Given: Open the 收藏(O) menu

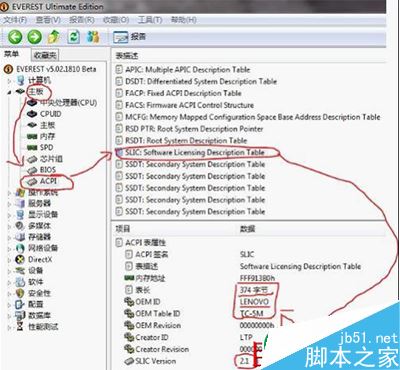Looking at the screenshot, I should [x=116, y=20].
